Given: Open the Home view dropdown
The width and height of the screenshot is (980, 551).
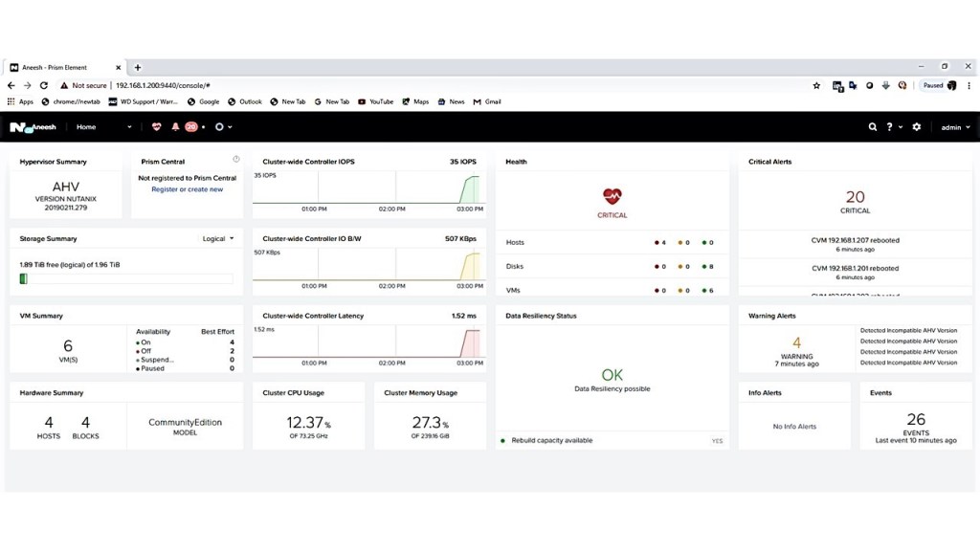Looking at the screenshot, I should (x=103, y=126).
